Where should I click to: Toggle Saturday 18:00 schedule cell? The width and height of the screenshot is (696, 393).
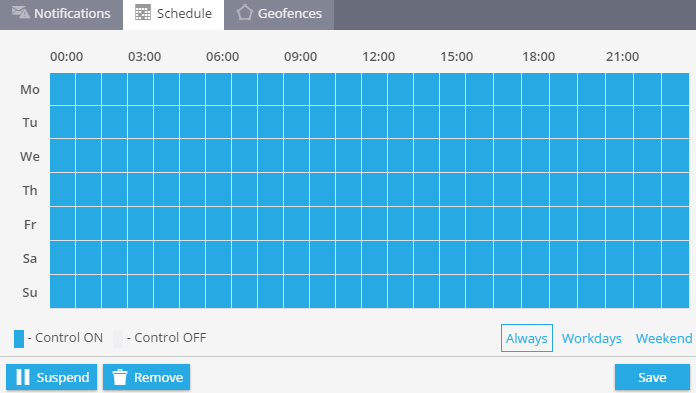coord(535,258)
